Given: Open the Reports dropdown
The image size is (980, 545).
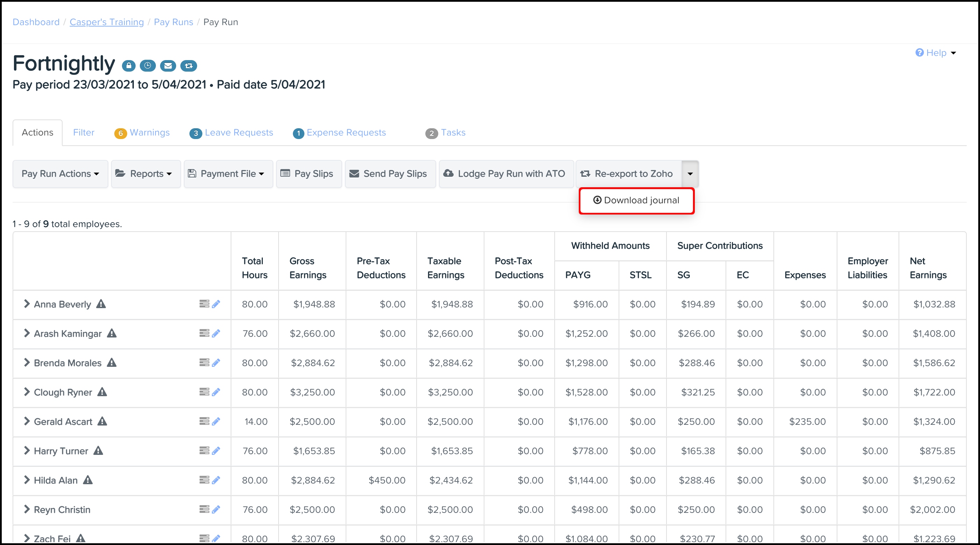Looking at the screenshot, I should [146, 174].
